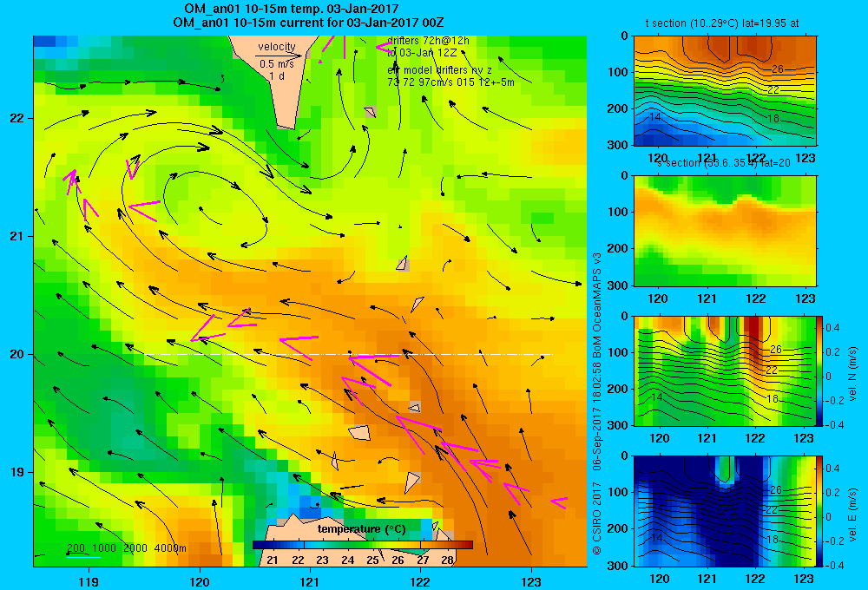Click longitude label 119 under the main map
Viewport: 868px width, 590px height.
point(89,581)
